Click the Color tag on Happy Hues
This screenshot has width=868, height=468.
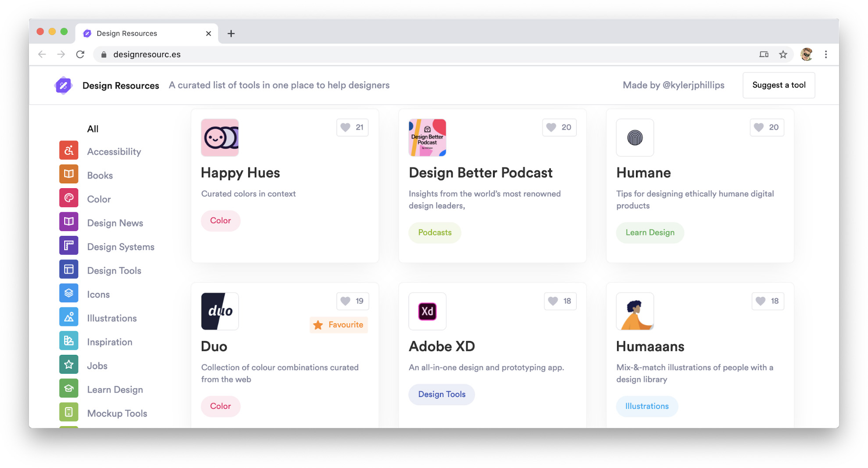(x=221, y=220)
